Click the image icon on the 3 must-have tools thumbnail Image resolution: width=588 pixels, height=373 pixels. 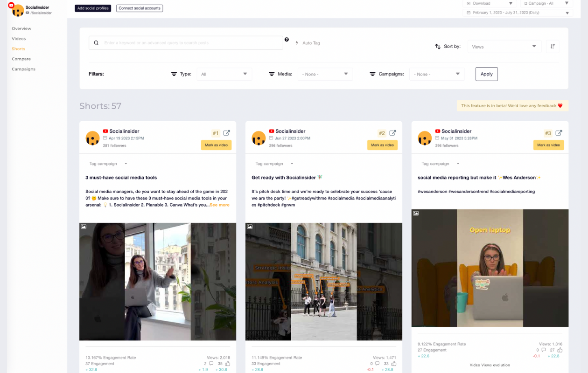(84, 227)
